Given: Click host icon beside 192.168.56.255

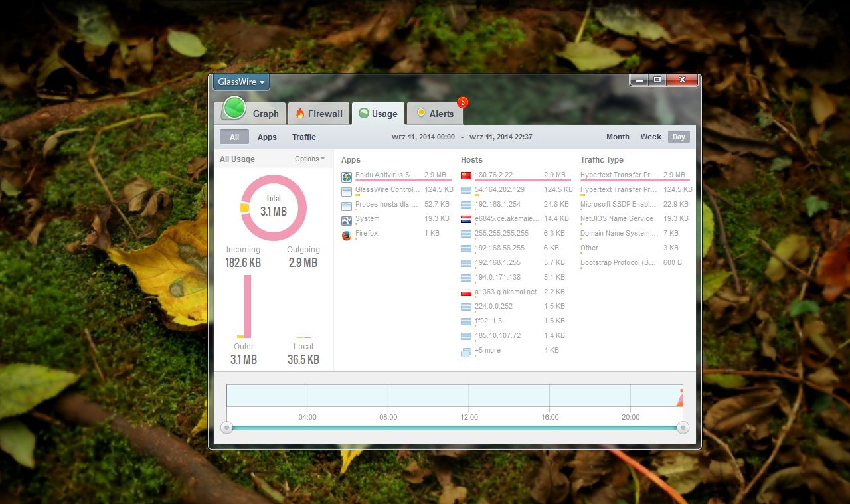Looking at the screenshot, I should click(466, 249).
